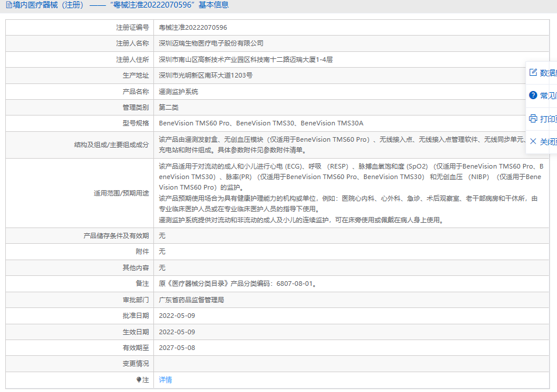Click the lightbulb icon beside 注 label
Viewport: 557px width, 392px height.
point(139,380)
